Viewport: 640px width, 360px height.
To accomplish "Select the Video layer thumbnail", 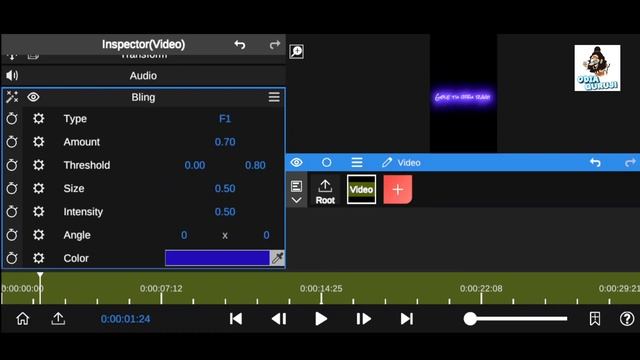I will (361, 189).
